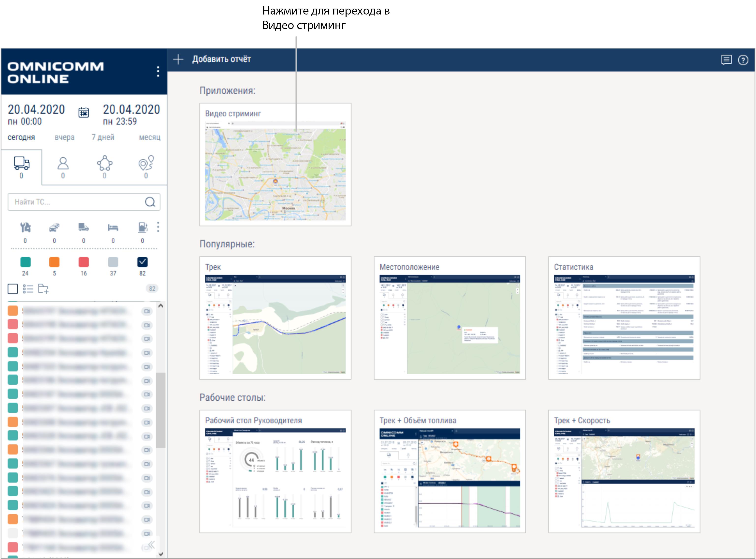This screenshot has width=756, height=559.
Task: Click the orange status square of first vehicle
Action: 13,311
